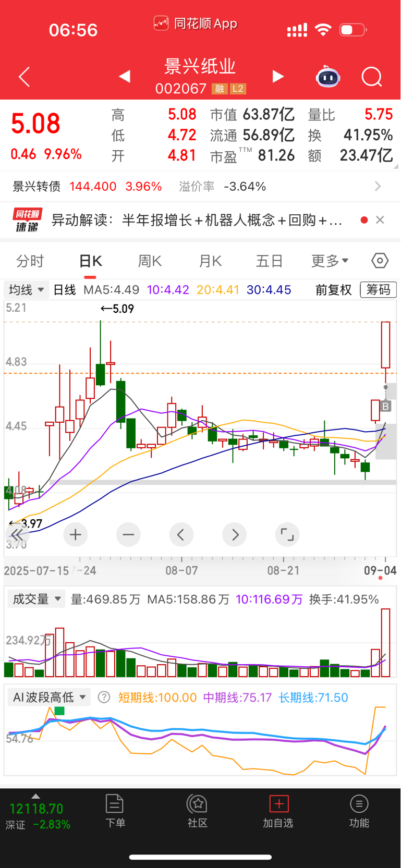401x868 pixels.
Task: Open the 筹码 chip distribution button
Action: point(378,289)
